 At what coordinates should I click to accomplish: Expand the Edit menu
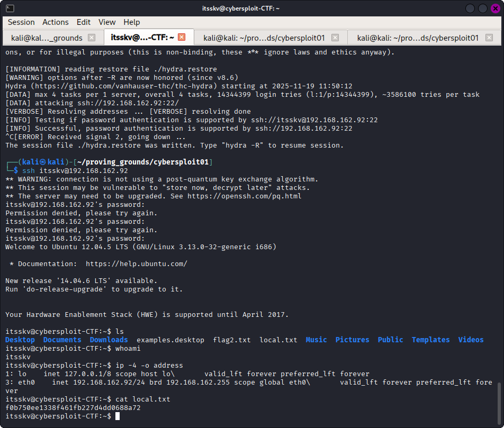[x=84, y=22]
